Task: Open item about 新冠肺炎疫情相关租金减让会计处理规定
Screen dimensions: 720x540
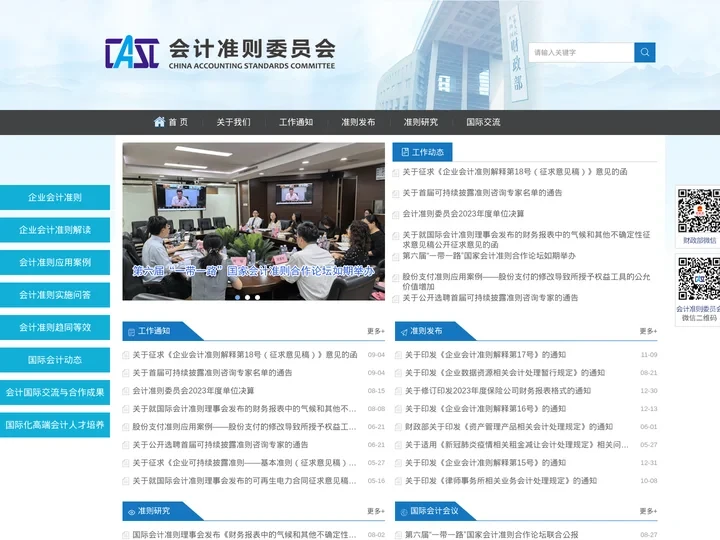Action: point(517,445)
